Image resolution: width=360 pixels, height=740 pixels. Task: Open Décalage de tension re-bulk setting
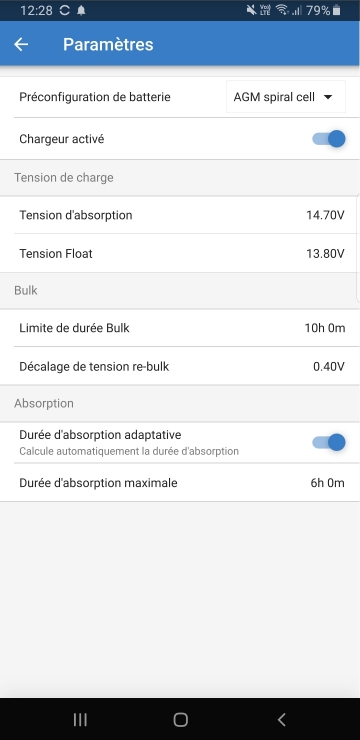(x=180, y=366)
